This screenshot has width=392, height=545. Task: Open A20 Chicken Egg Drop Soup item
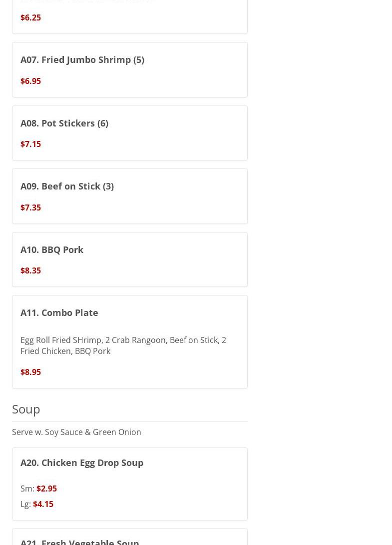tap(82, 462)
